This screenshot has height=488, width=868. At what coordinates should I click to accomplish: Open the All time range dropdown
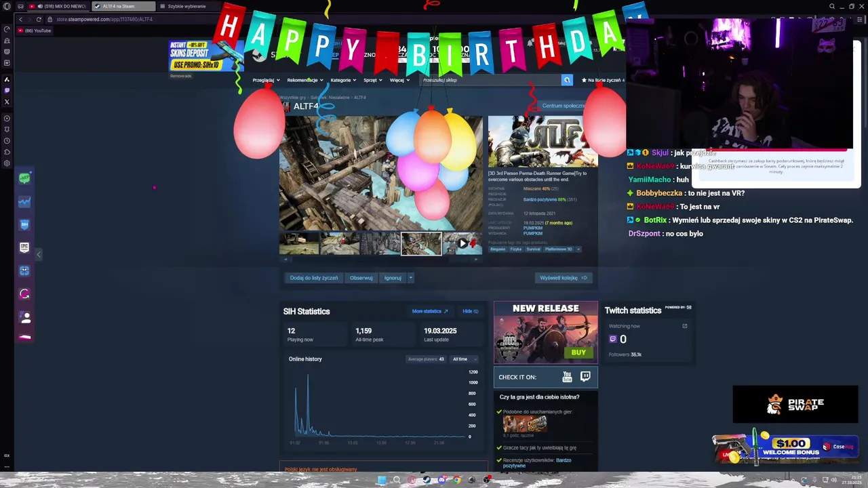464,359
